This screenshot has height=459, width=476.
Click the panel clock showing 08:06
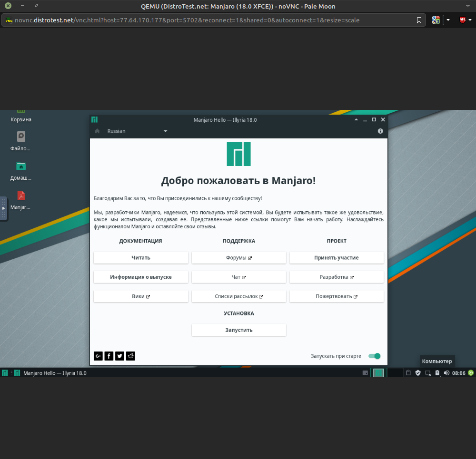click(x=459, y=373)
